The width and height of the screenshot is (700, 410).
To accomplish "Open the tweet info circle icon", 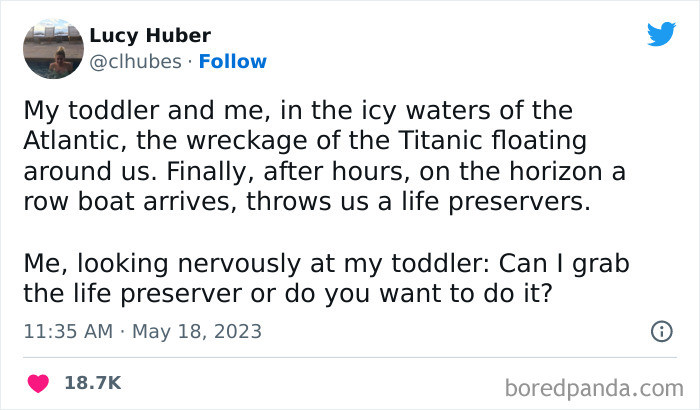I will (660, 330).
